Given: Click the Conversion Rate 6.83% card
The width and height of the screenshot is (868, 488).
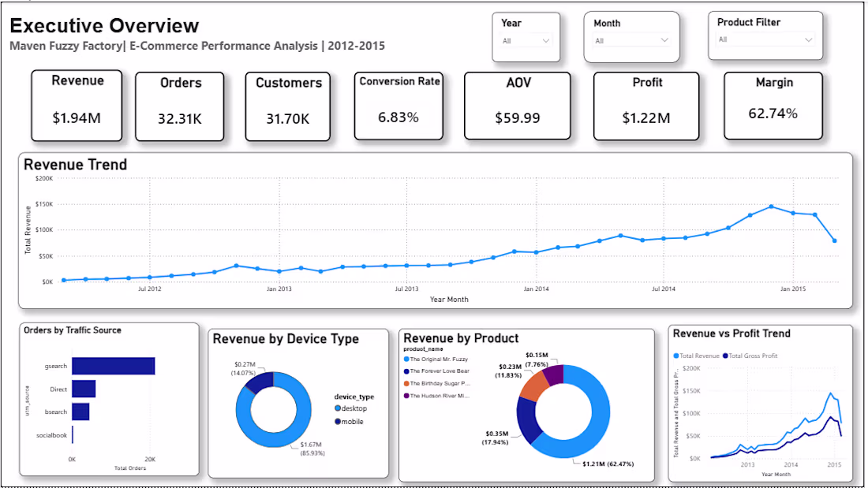Looking at the screenshot, I should click(x=398, y=106).
